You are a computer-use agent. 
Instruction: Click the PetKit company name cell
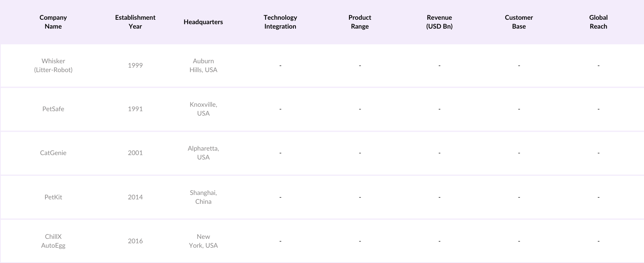(x=53, y=197)
